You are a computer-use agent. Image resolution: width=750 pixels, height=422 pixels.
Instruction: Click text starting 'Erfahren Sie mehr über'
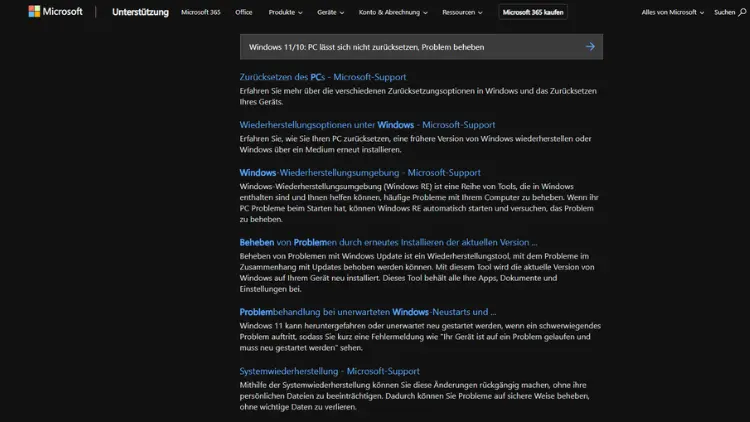coord(418,96)
